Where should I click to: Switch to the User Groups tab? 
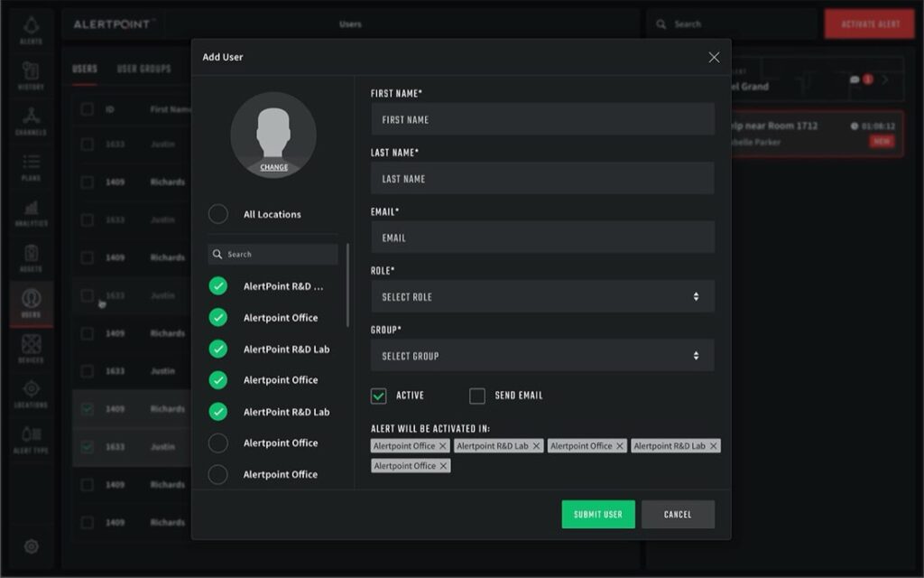click(143, 70)
